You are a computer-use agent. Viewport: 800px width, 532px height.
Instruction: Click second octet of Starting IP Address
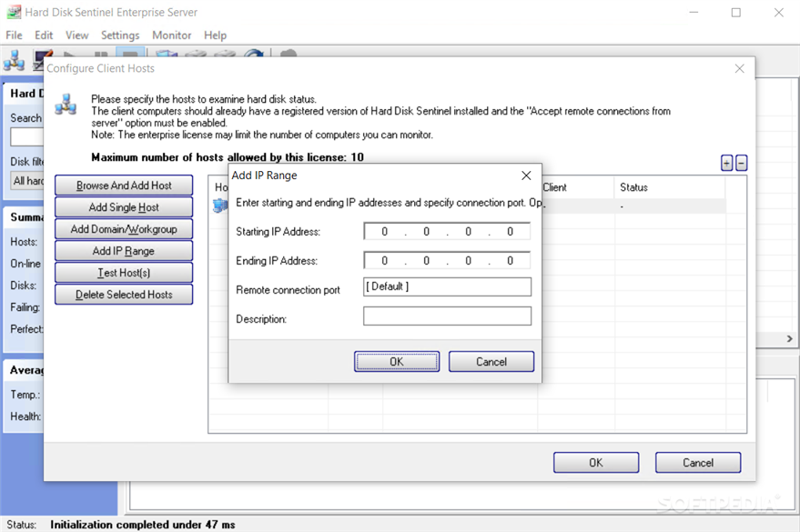click(427, 232)
